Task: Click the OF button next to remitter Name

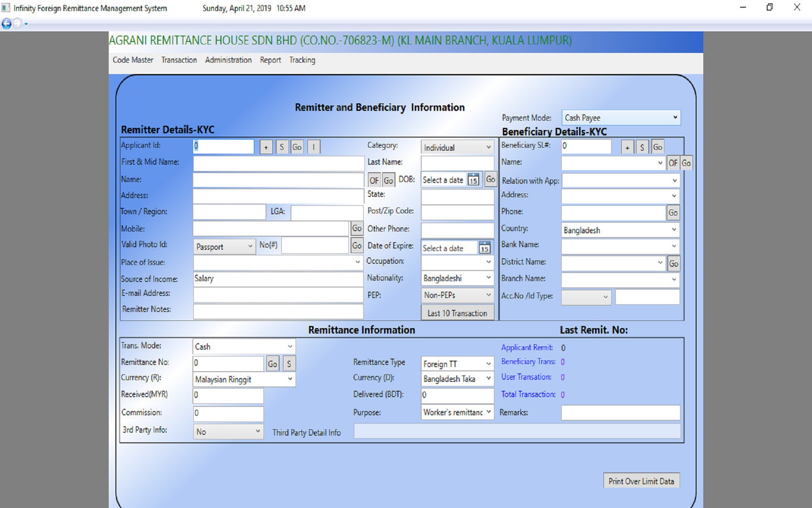Action: point(374,180)
